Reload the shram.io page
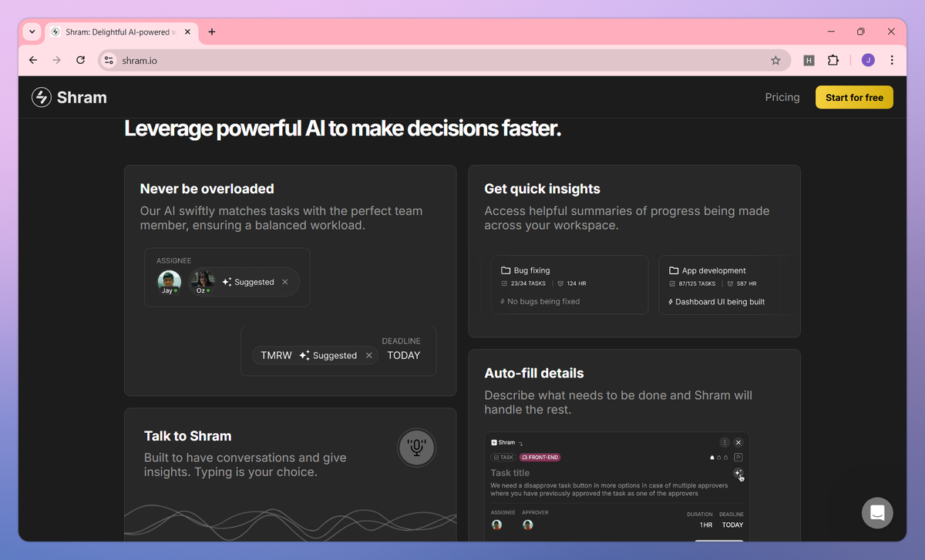The image size is (925, 560). coord(80,60)
